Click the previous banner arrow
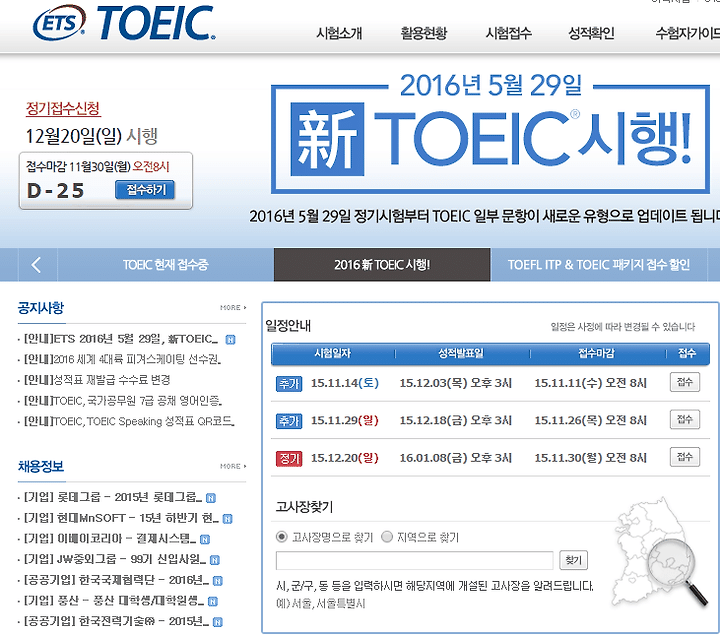720x635 pixels. (x=36, y=264)
